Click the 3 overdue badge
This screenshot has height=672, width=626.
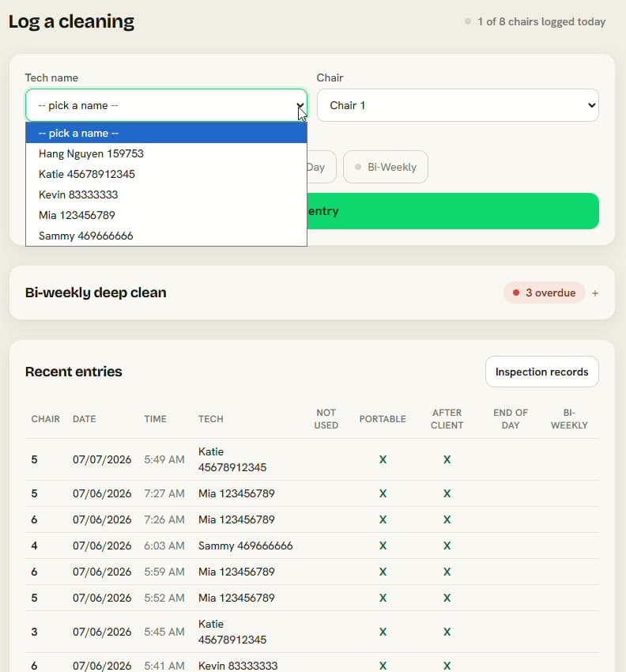pyautogui.click(x=544, y=293)
